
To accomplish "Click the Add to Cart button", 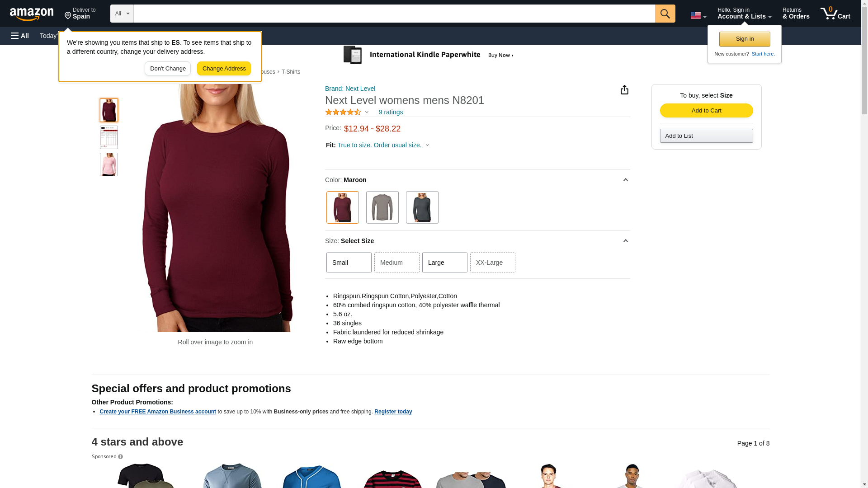I will point(706,111).
